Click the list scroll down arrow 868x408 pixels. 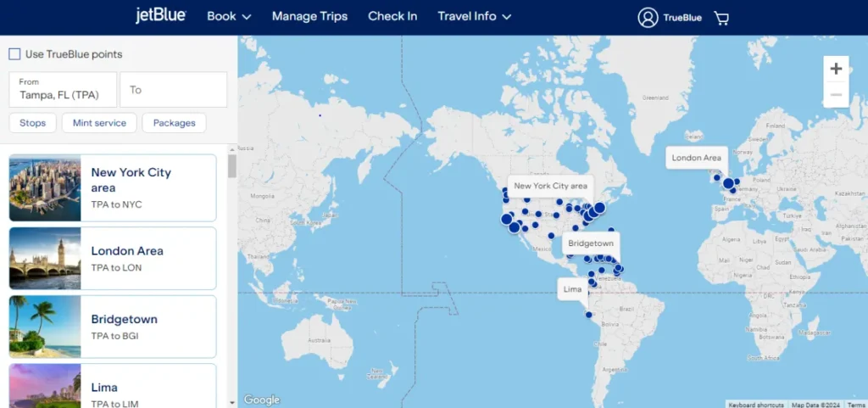pyautogui.click(x=232, y=403)
